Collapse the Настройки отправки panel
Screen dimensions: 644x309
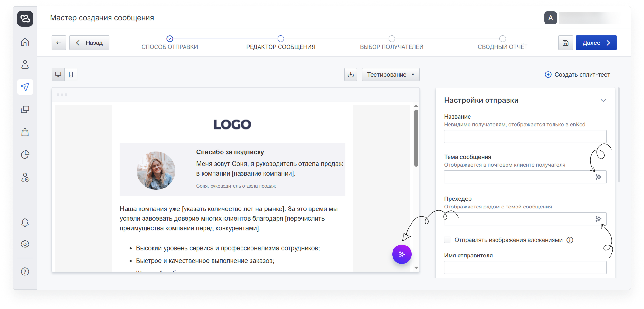click(603, 100)
